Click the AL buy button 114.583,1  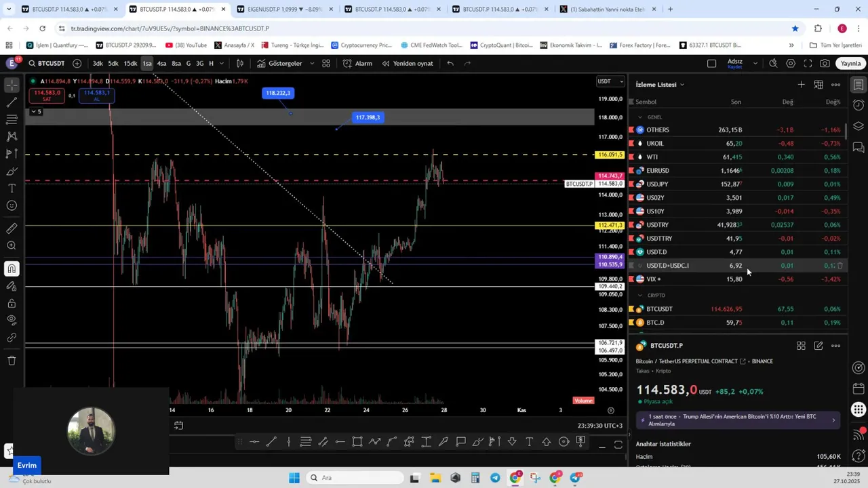pos(97,96)
